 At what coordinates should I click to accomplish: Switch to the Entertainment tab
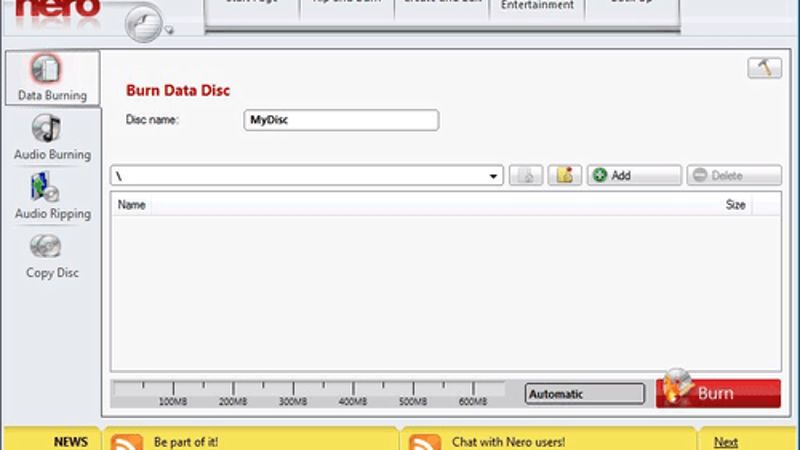click(537, 7)
